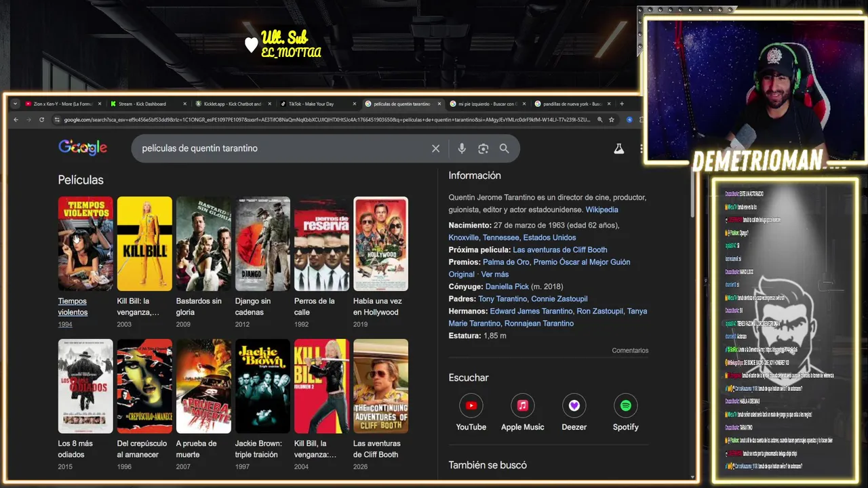Open a new browser tab

pyautogui.click(x=621, y=104)
